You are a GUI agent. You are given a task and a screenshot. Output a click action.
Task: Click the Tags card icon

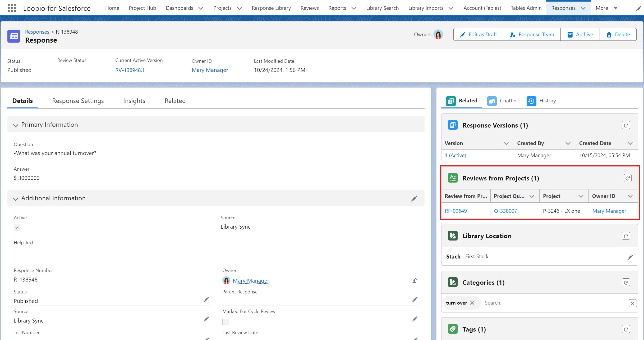[453, 329]
